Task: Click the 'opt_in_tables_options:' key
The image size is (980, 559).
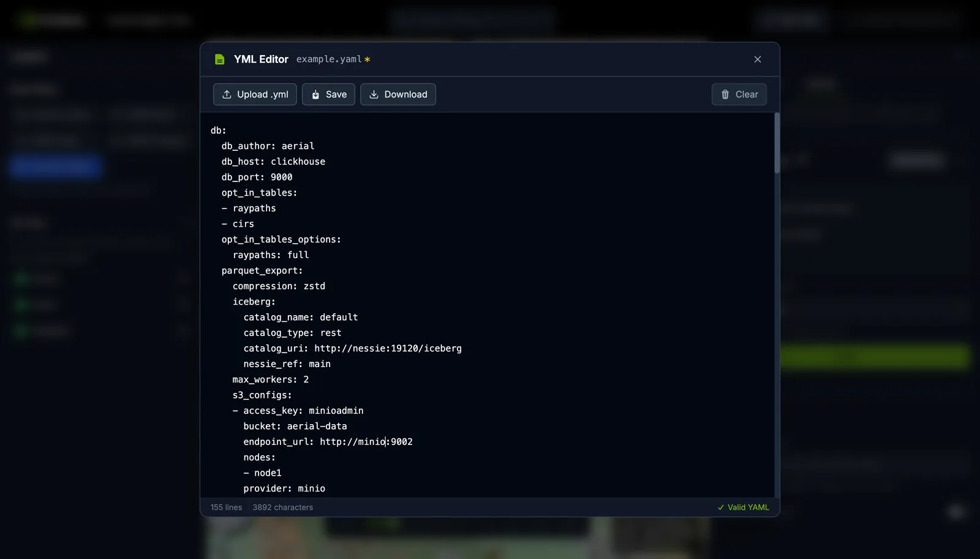Action: (x=281, y=240)
